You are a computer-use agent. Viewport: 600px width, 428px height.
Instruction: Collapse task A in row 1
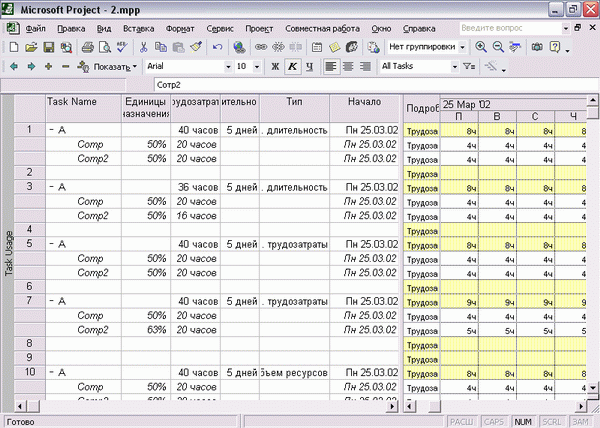(x=51, y=130)
